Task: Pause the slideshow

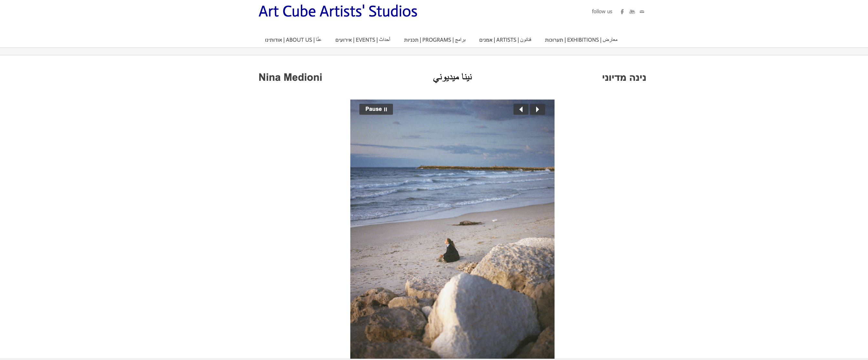Action: [376, 109]
